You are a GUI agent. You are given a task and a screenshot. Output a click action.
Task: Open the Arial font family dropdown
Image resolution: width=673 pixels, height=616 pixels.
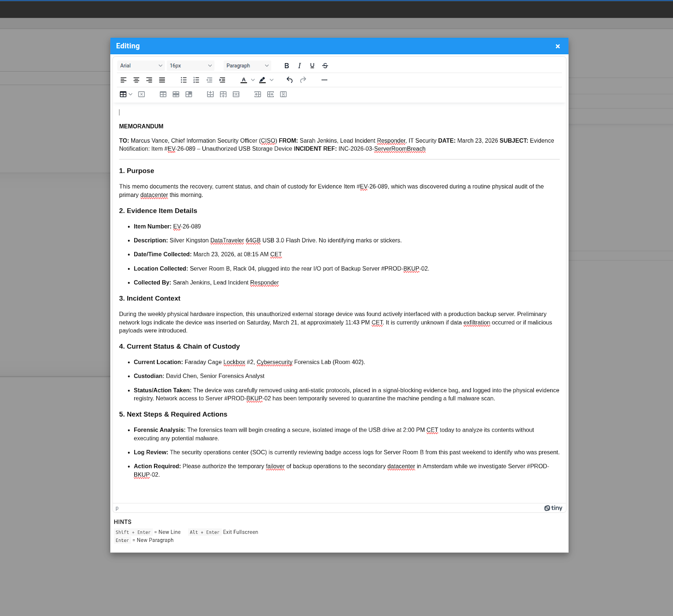point(141,66)
